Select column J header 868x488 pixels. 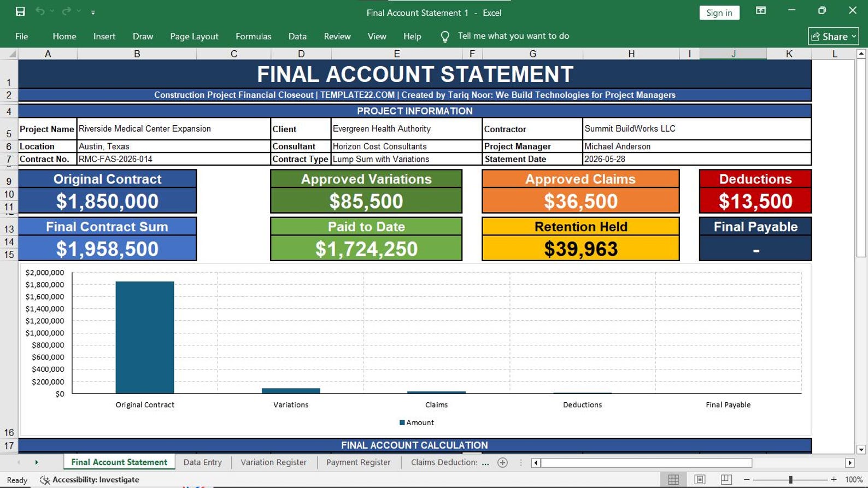point(733,54)
